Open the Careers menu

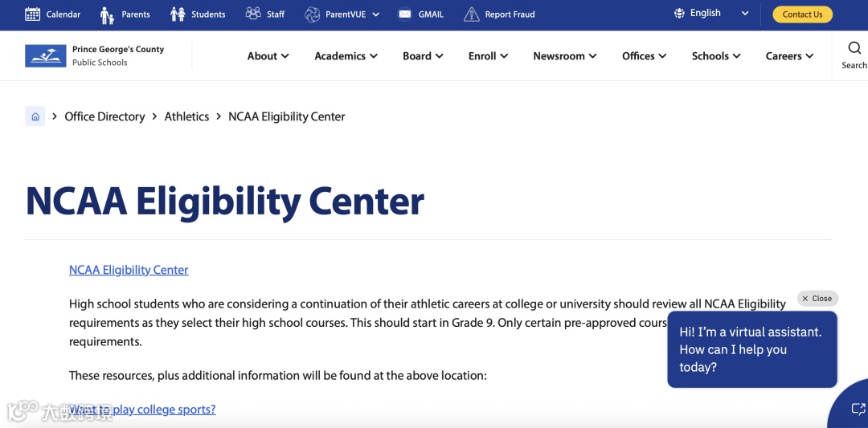789,56
